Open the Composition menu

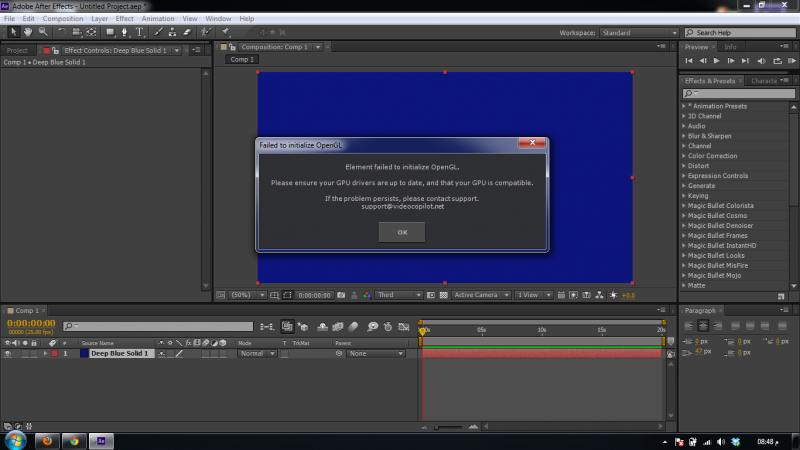point(63,18)
